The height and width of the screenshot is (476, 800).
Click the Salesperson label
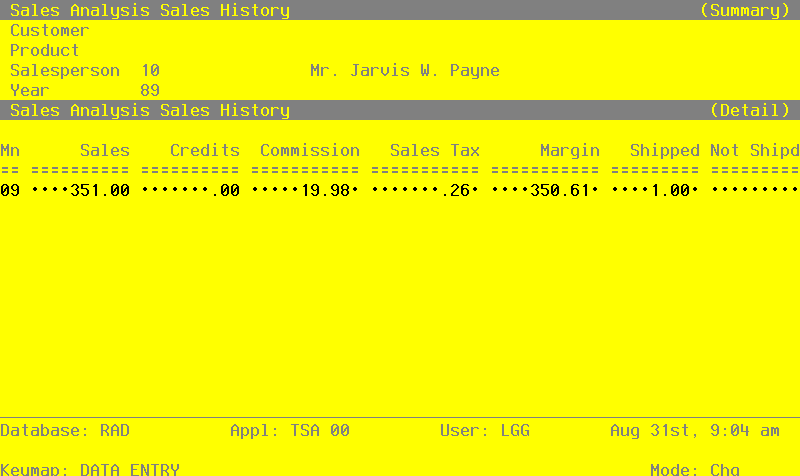(x=64, y=70)
